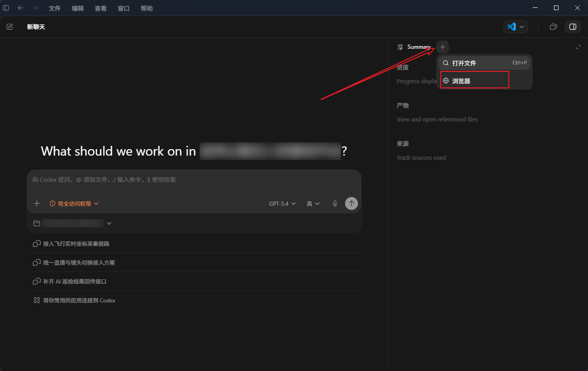Click the plus button beside Summary
Image resolution: width=588 pixels, height=371 pixels.
coord(443,47)
